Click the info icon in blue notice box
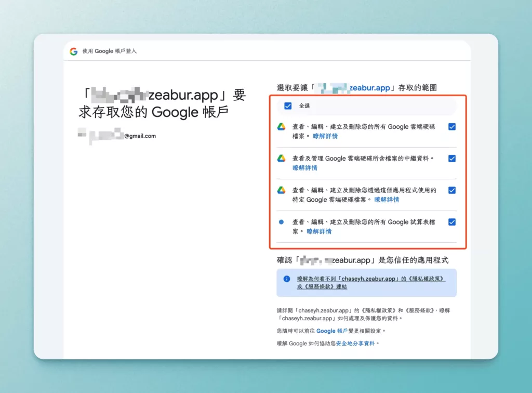Viewport: 532px width, 393px height. point(287,279)
